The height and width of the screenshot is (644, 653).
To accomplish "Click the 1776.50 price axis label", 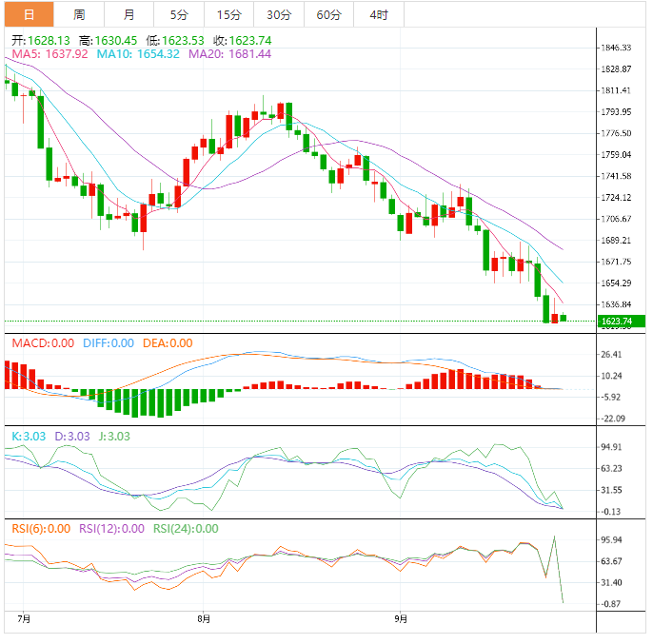I will click(616, 133).
